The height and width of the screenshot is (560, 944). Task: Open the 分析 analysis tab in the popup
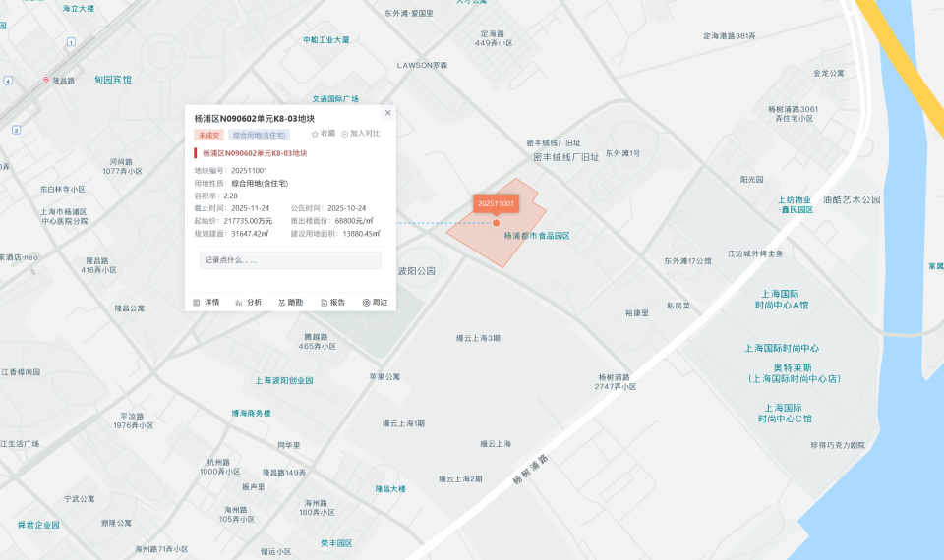249,302
